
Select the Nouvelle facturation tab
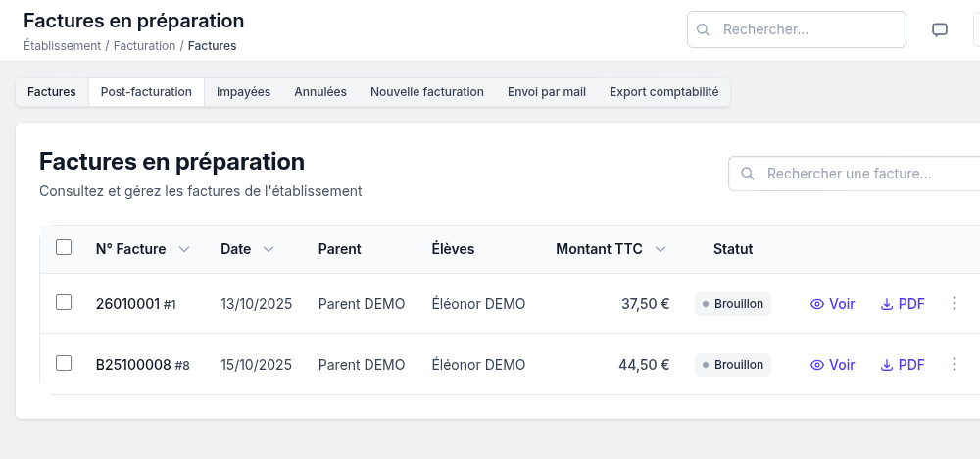click(426, 92)
